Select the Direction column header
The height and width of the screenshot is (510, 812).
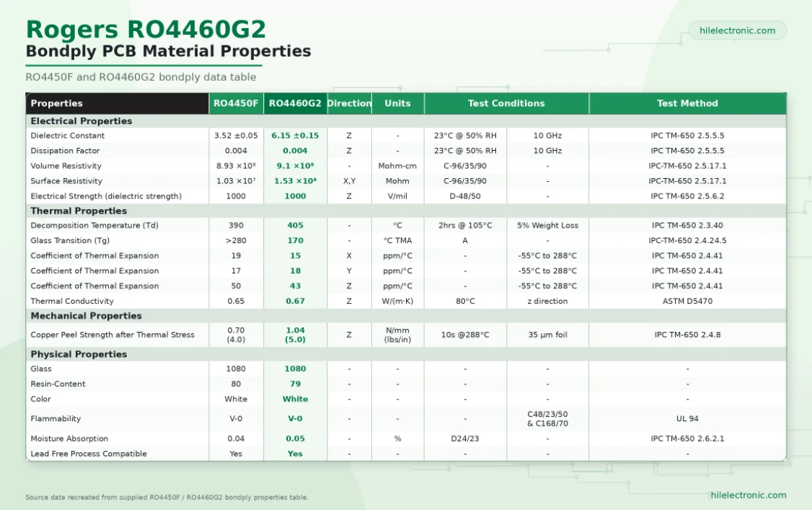(350, 103)
